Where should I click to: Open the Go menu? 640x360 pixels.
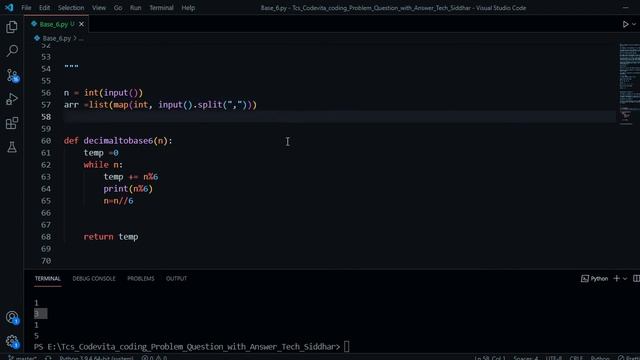118,8
